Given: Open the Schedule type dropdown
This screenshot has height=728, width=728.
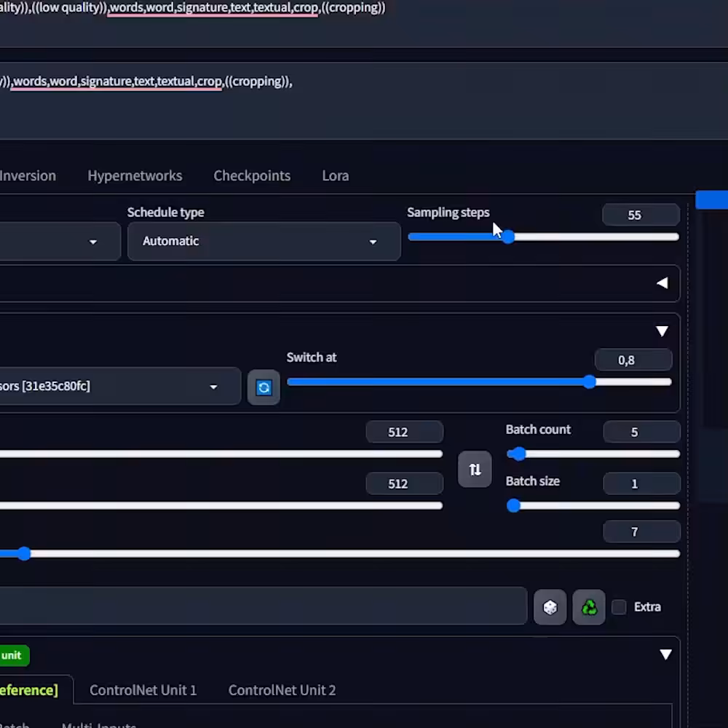Looking at the screenshot, I should pyautogui.click(x=264, y=241).
